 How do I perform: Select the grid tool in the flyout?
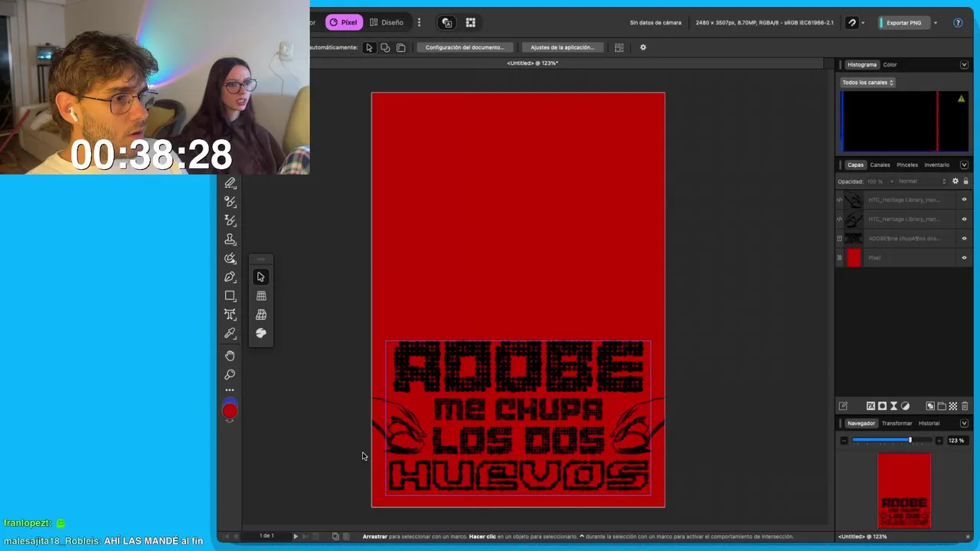[x=261, y=295]
